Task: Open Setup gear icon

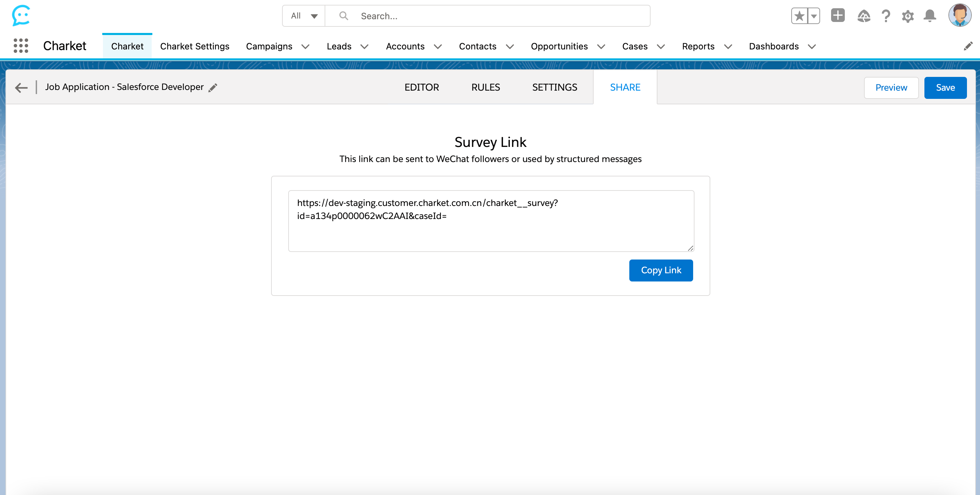Action: [908, 16]
